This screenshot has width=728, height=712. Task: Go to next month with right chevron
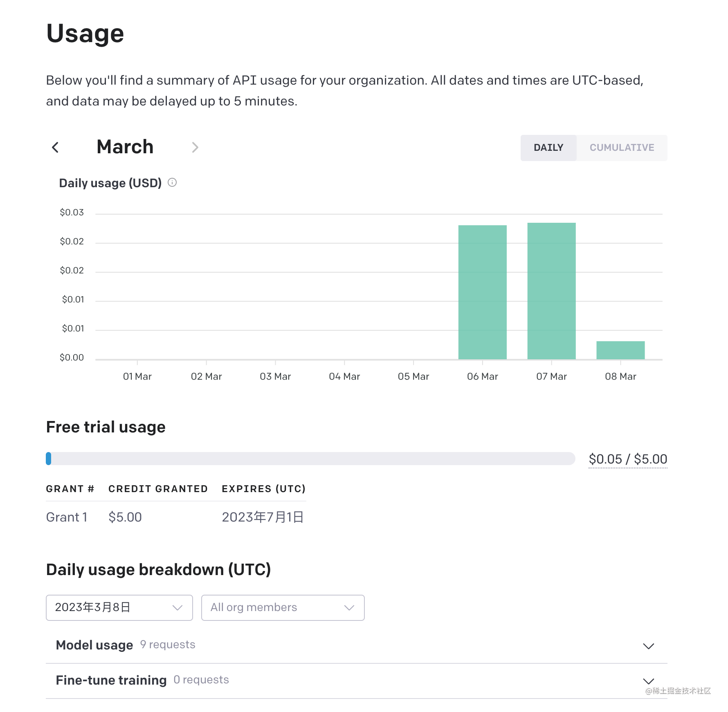(x=195, y=148)
